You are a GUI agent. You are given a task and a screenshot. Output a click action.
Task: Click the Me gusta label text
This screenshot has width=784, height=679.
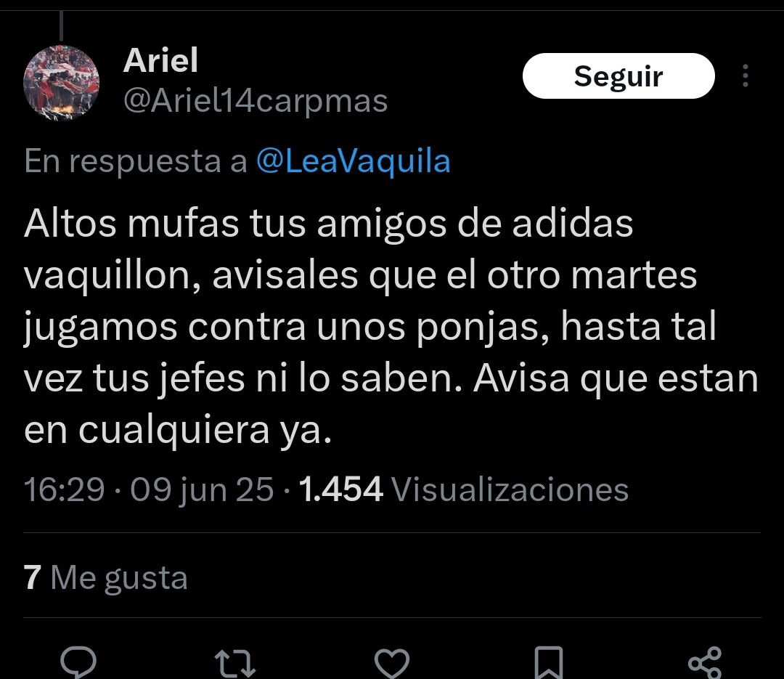(119, 578)
